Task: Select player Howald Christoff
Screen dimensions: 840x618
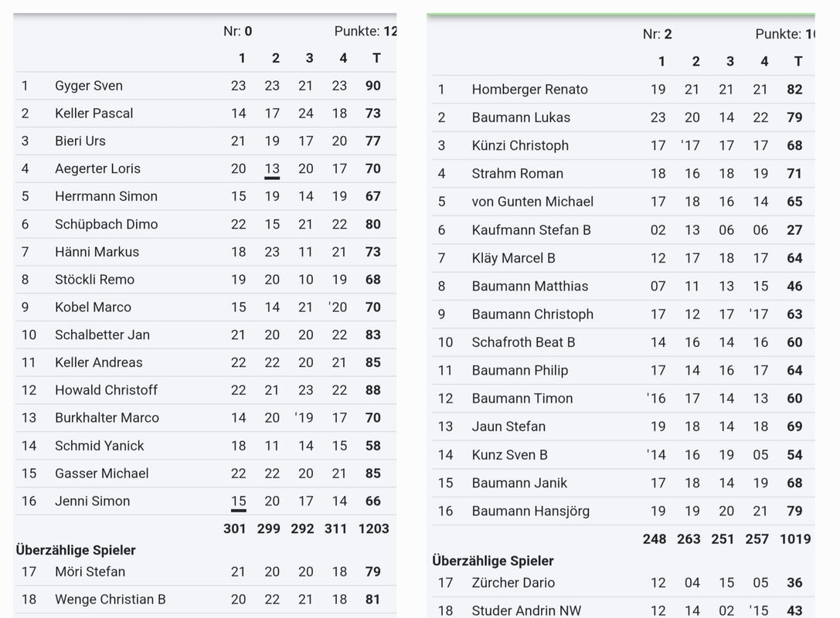Action: pos(106,390)
